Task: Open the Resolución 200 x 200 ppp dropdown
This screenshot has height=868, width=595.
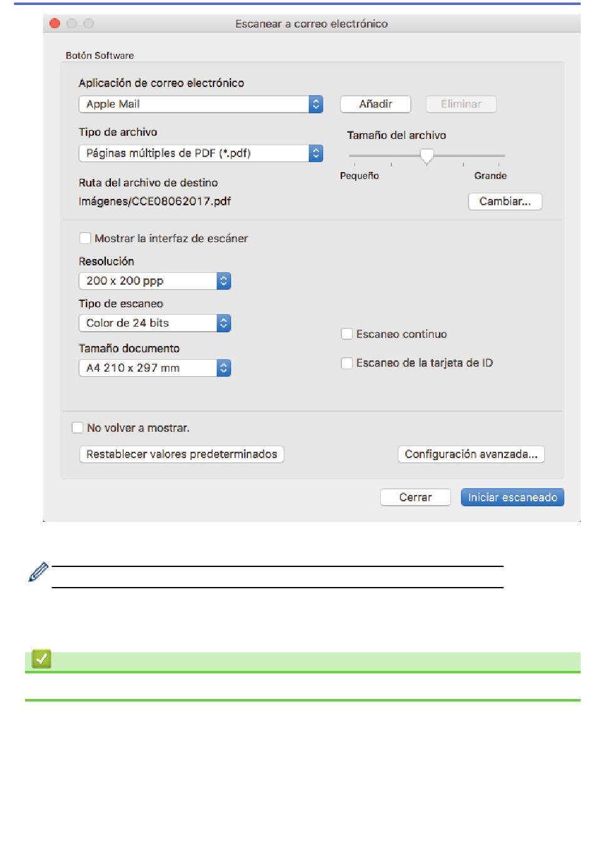Action: coord(155,281)
